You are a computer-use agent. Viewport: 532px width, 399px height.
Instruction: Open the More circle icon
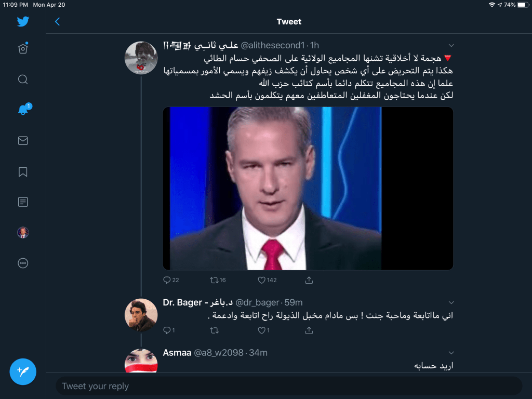pos(23,263)
